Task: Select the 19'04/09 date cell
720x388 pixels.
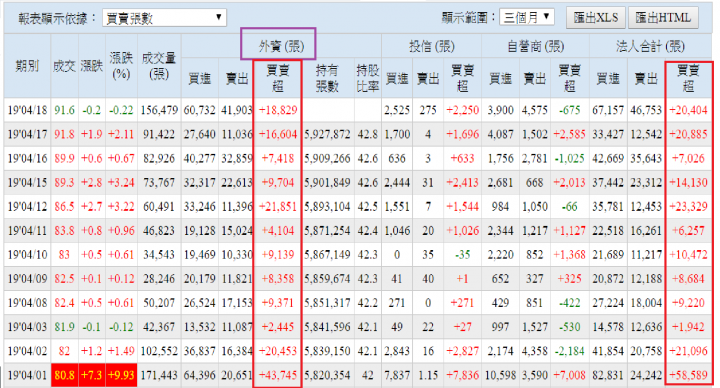Action: [x=27, y=279]
